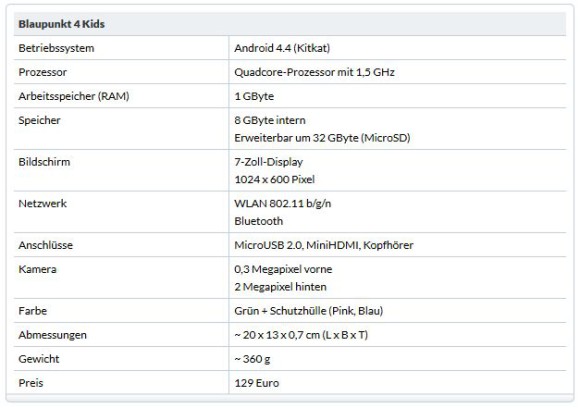Click the ~ 360 g weight value
This screenshot has width=580, height=408.
[x=252, y=359]
